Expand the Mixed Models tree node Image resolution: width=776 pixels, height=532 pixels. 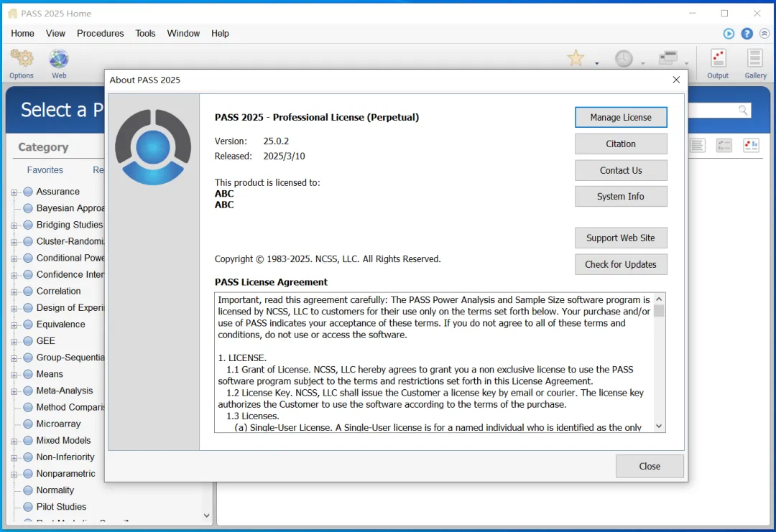click(14, 441)
